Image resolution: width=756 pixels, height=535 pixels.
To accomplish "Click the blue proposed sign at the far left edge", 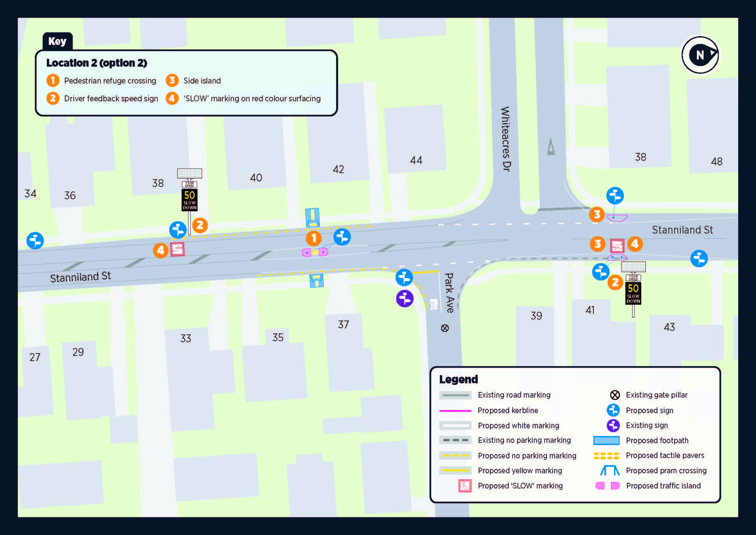I will [35, 240].
